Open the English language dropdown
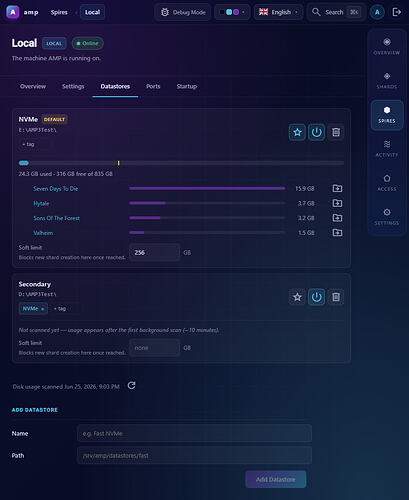Image resolution: width=409 pixels, height=500 pixels. [278, 12]
